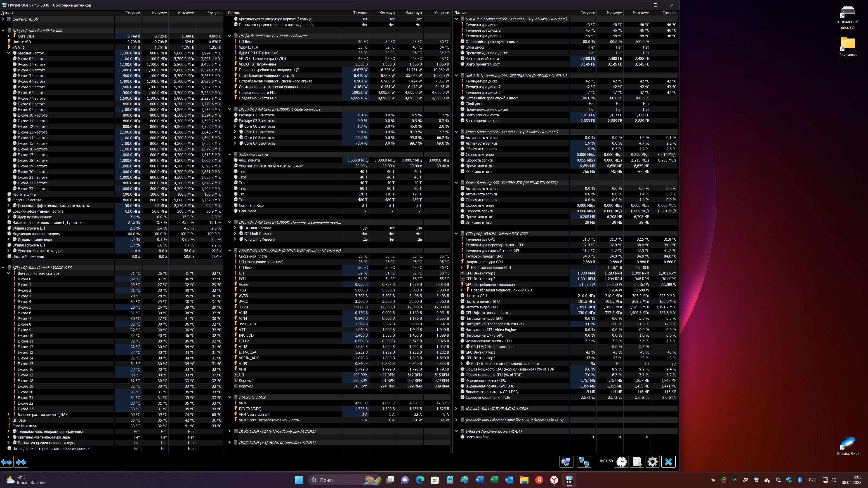Start logging with spreadsheet-plus icon
Viewport: 868px width, 488px height.
pos(637,462)
